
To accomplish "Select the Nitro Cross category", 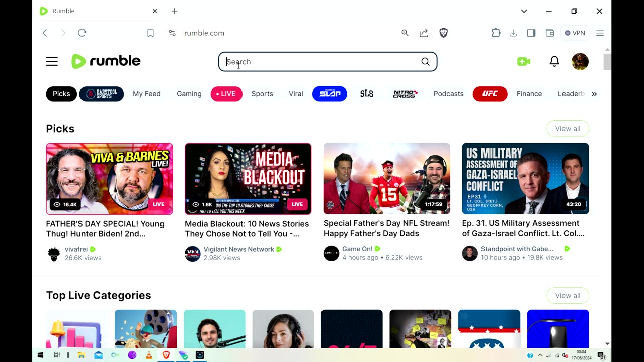I will point(405,94).
